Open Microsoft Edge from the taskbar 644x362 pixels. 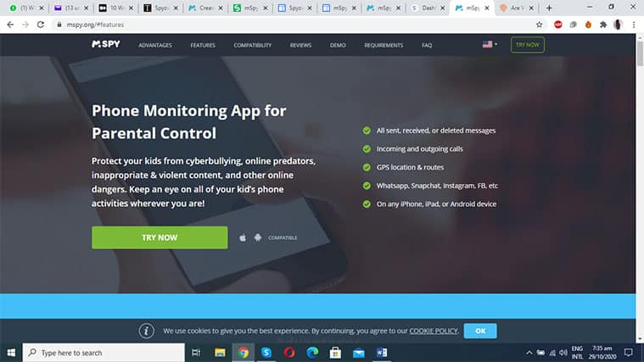point(312,353)
